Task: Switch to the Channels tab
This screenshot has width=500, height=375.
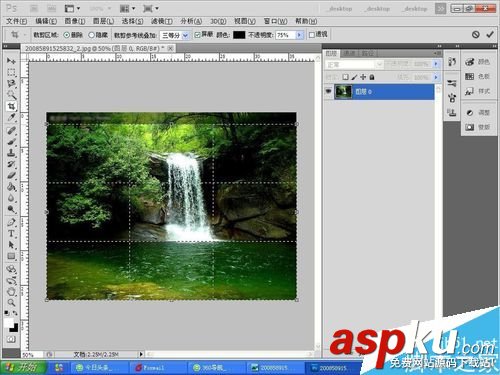Action: point(349,53)
